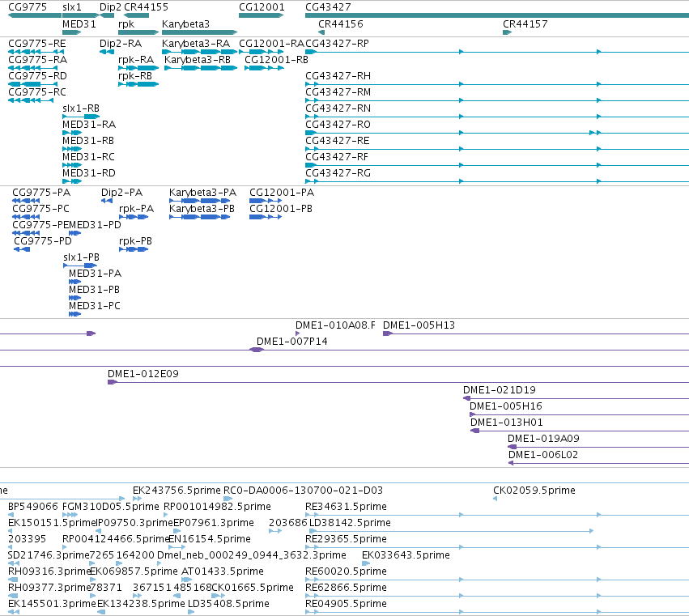Click protein rpk-PB
Image resolution: width=689 pixels, height=616 pixels.
point(136,241)
